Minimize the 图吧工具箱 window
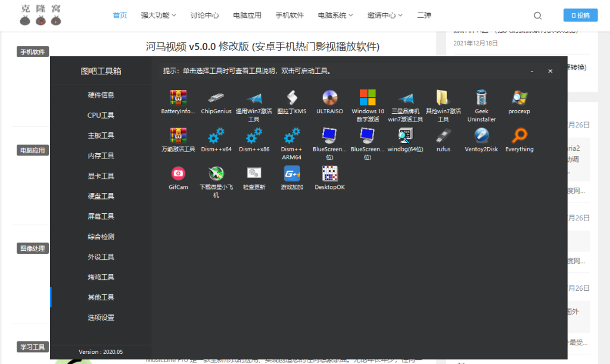The height and width of the screenshot is (364, 610). [532, 71]
